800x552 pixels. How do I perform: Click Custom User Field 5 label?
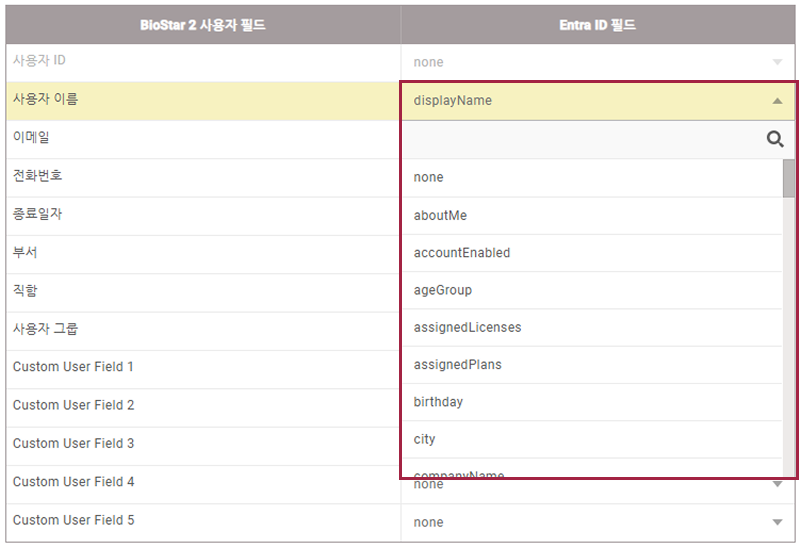(73, 520)
